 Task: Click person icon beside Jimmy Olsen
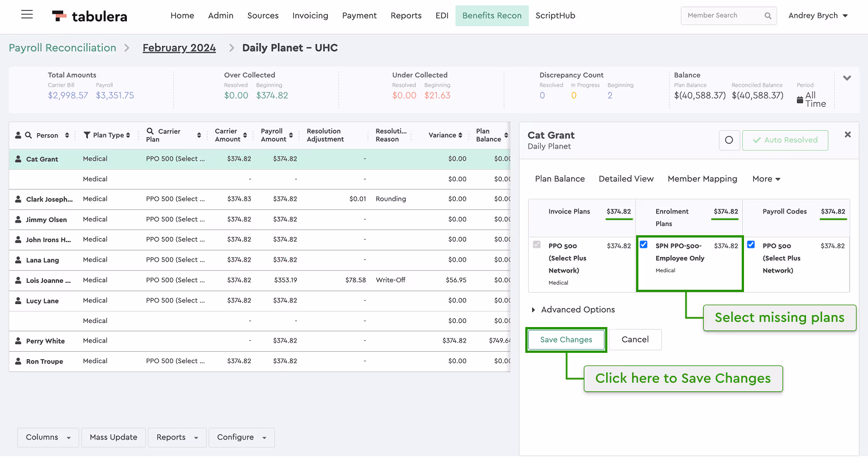(x=18, y=219)
